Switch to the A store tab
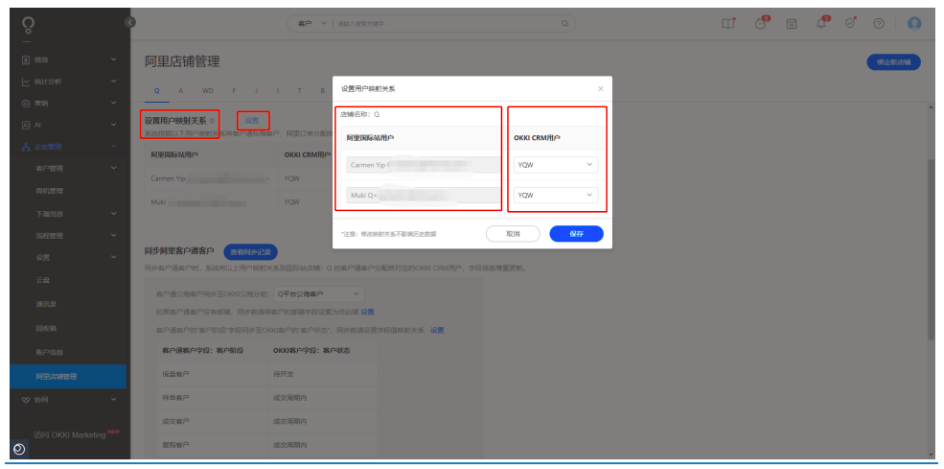 (x=181, y=90)
